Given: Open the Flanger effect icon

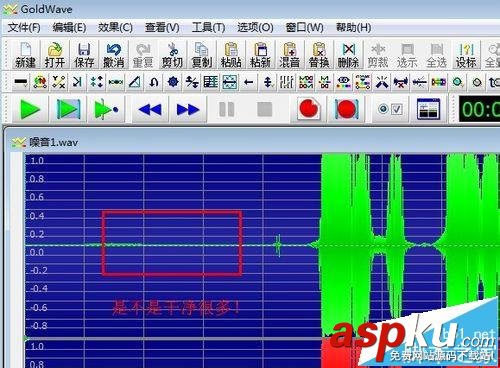Looking at the screenshot, I should tap(116, 82).
